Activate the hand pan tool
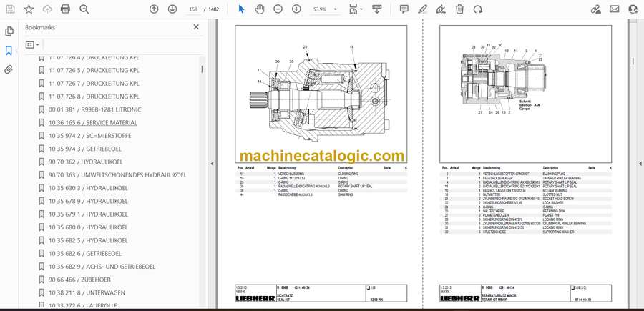Viewport: 644px width, 311px height. tap(260, 9)
